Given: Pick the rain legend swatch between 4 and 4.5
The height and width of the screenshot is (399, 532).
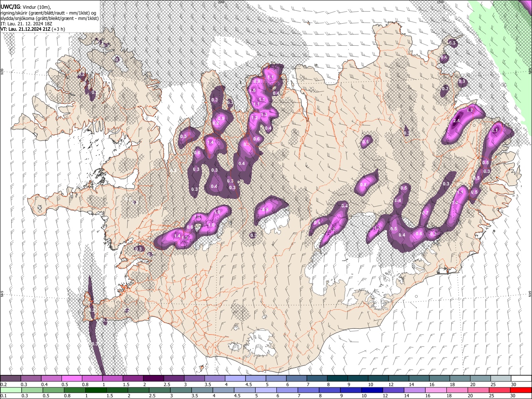Looking at the screenshot, I should pyautogui.click(x=224, y=390).
